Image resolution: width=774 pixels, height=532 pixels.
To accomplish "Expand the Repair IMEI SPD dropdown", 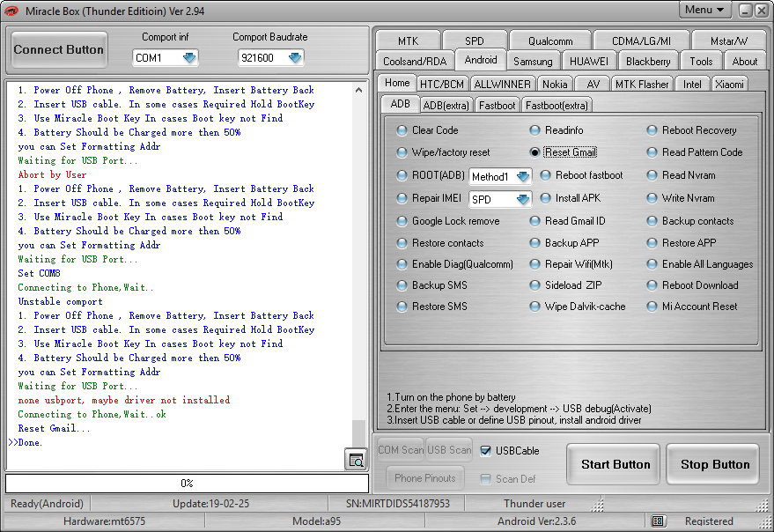I will click(500, 199).
